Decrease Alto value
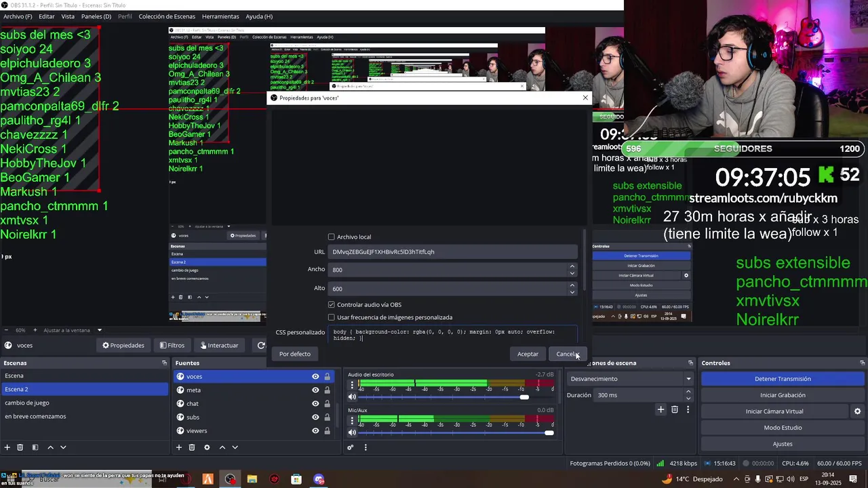 coord(572,292)
